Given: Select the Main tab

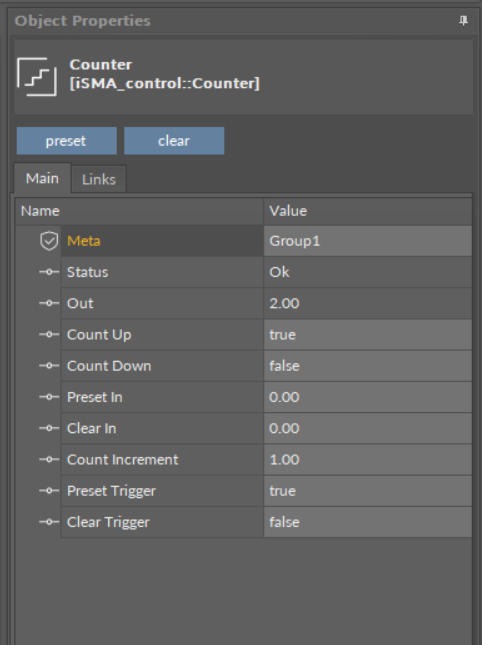Looking at the screenshot, I should point(42,178).
